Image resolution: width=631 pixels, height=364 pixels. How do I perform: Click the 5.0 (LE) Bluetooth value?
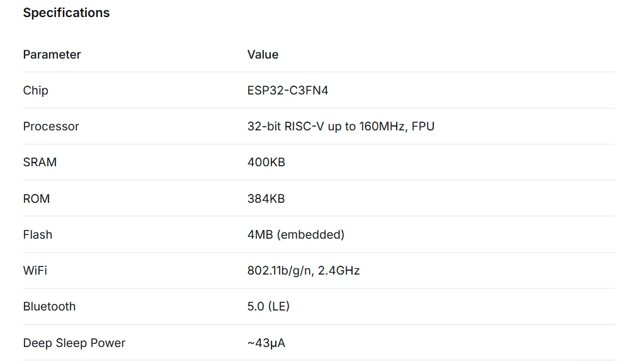coord(268,307)
